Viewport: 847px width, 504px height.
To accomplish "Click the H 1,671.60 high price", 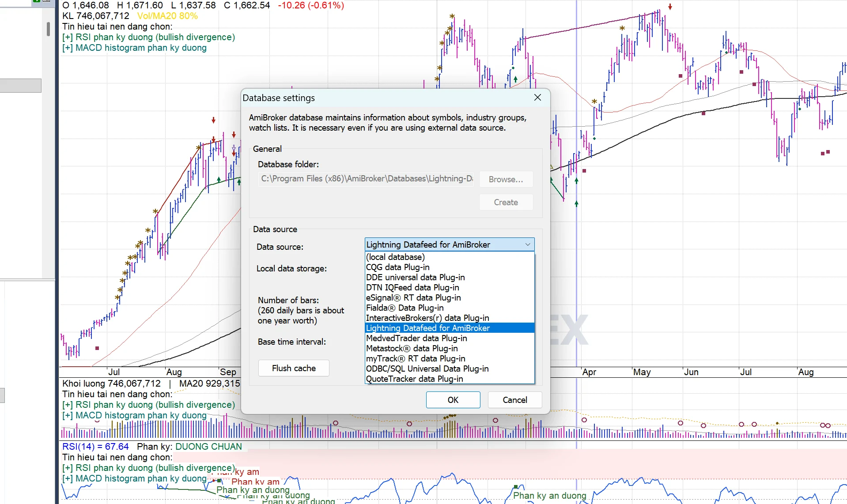I will click(140, 5).
